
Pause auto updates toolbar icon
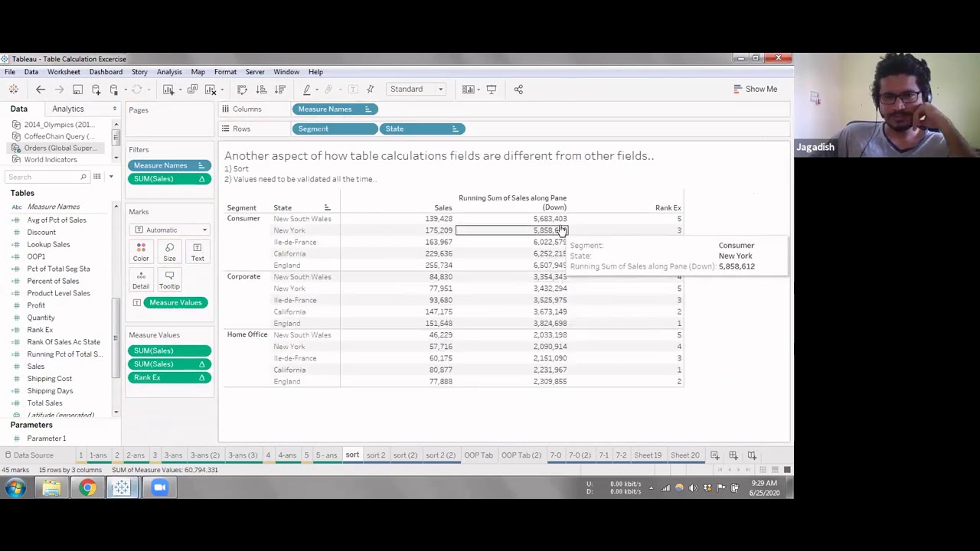click(114, 90)
